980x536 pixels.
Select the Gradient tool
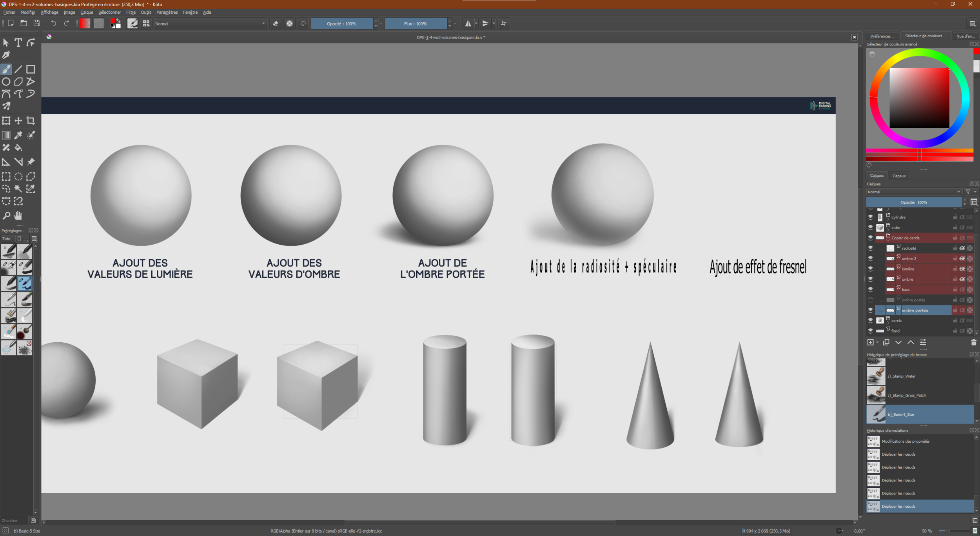(6, 135)
